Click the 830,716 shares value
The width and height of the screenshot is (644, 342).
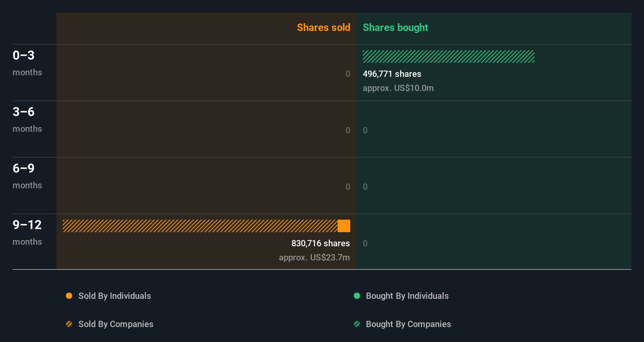pyautogui.click(x=320, y=243)
